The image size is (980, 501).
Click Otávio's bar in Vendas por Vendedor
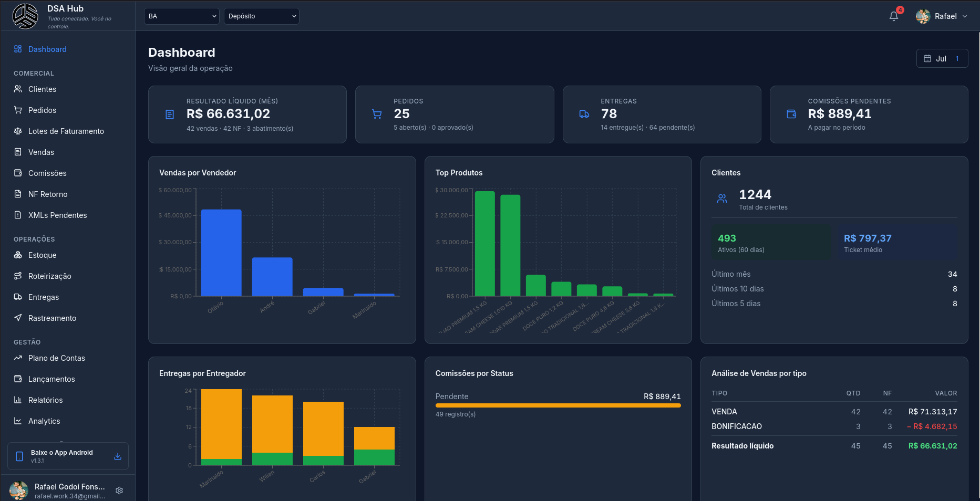tap(221, 253)
